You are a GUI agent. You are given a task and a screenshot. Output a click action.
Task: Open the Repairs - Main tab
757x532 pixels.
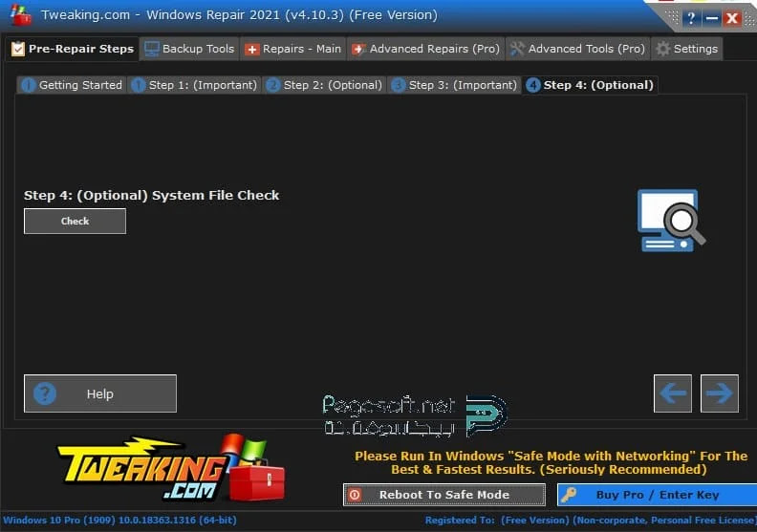pos(293,49)
